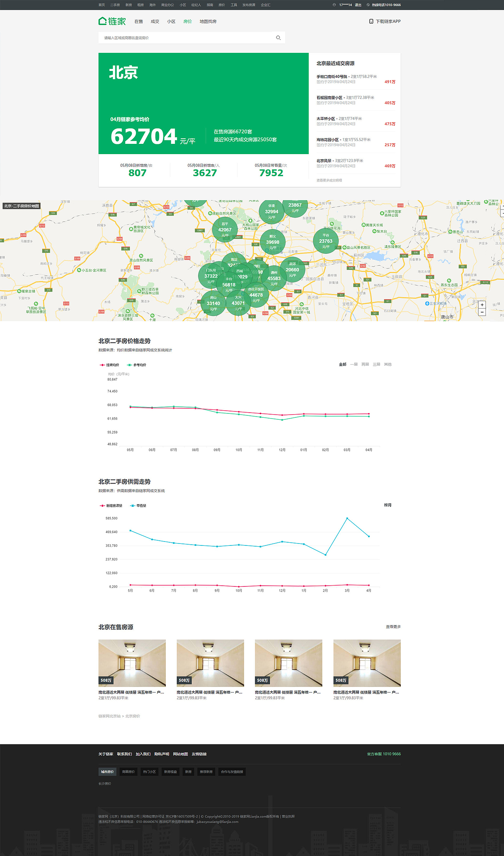
Task: Toggle 新增房源量 legend series
Action: 111,506
